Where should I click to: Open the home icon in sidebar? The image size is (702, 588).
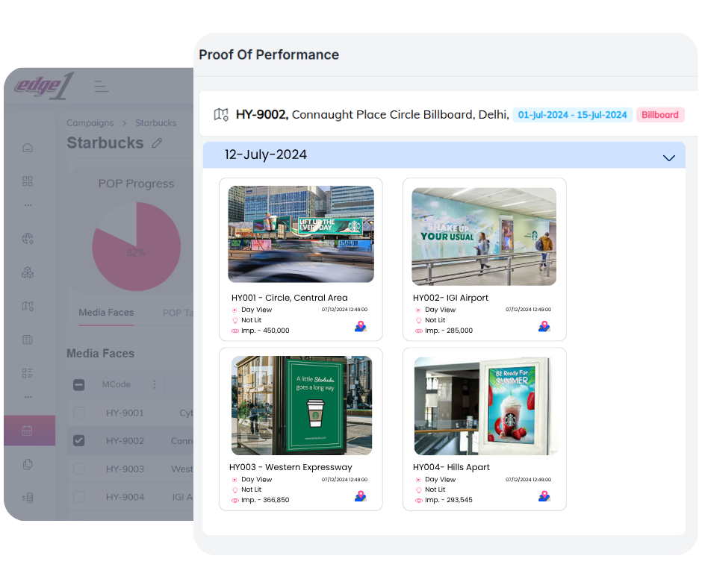pos(28,148)
